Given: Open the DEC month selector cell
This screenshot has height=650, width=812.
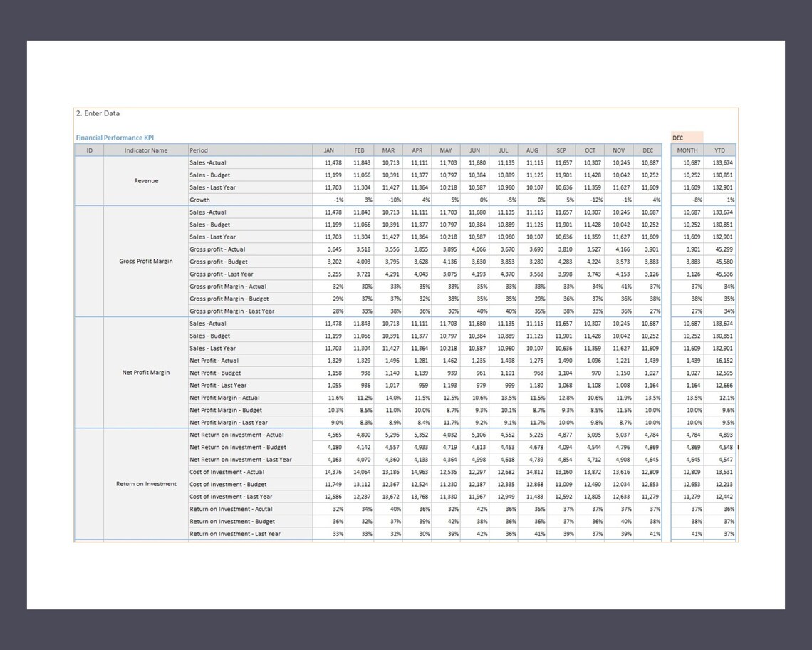Looking at the screenshot, I should coord(685,137).
